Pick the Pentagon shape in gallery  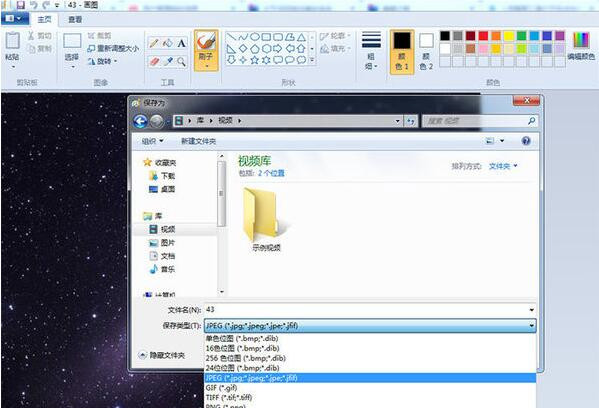click(x=255, y=49)
